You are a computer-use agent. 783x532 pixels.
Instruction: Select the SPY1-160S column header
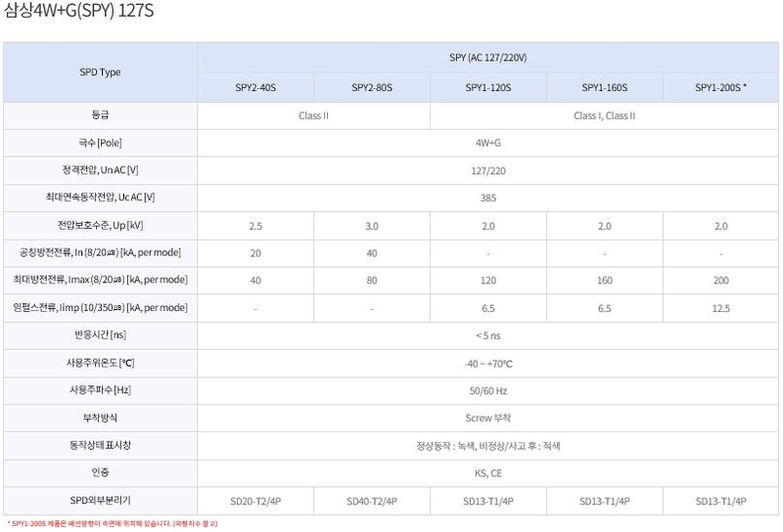pyautogui.click(x=605, y=87)
